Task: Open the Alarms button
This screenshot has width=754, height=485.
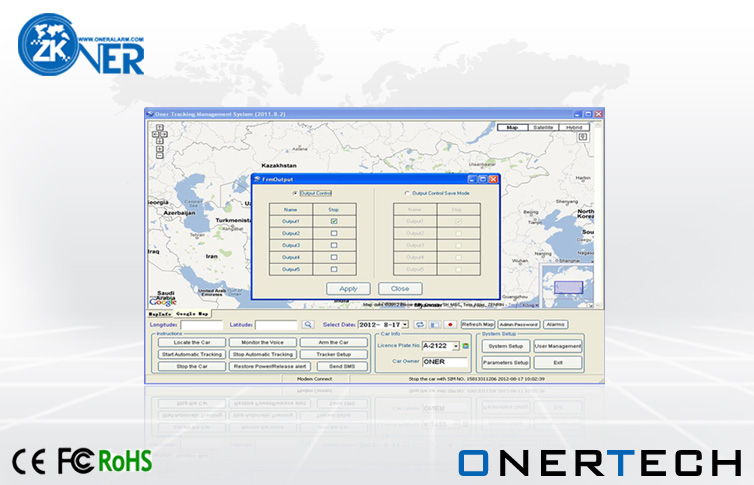Action: [555, 325]
